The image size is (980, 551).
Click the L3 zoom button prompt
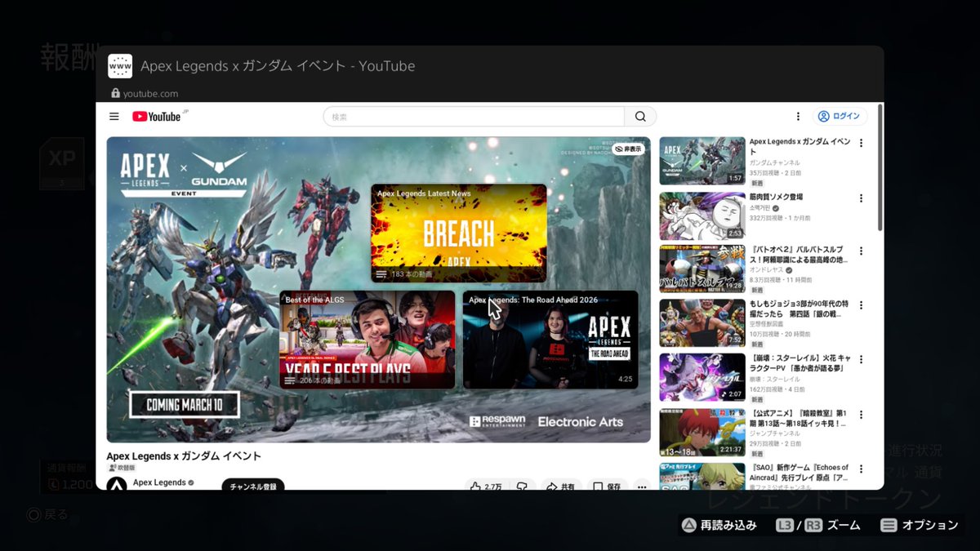pyautogui.click(x=785, y=525)
